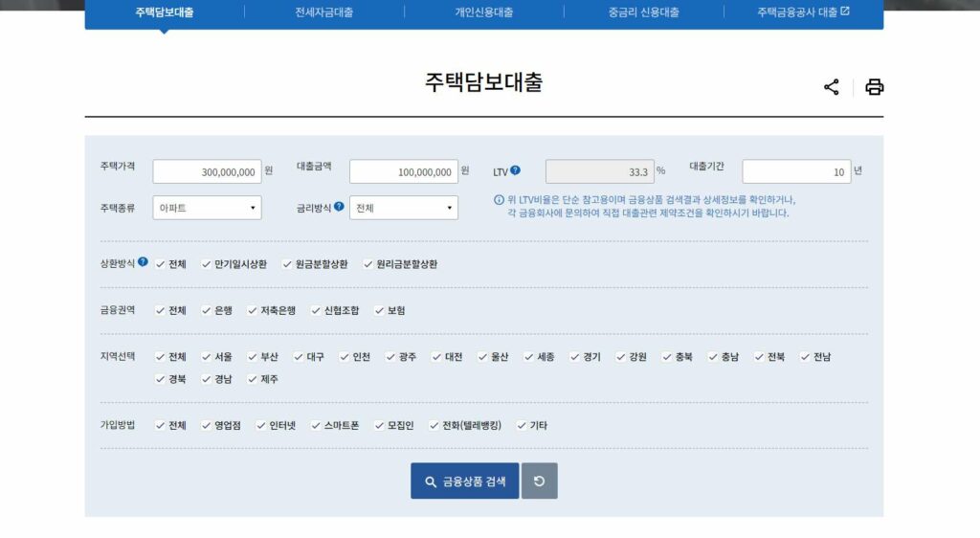Image resolution: width=980 pixels, height=538 pixels.
Task: Uncheck 강원 region checkbox
Action: tap(620, 357)
